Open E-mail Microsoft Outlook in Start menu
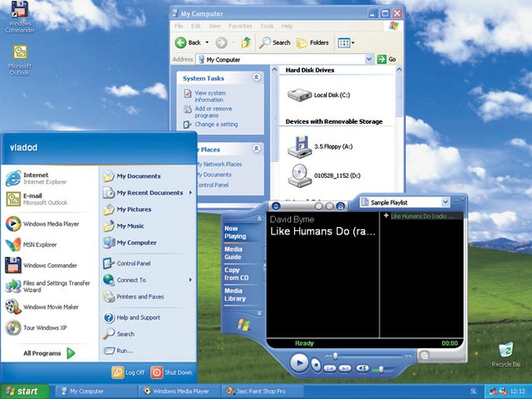532x399 pixels. coord(37,199)
